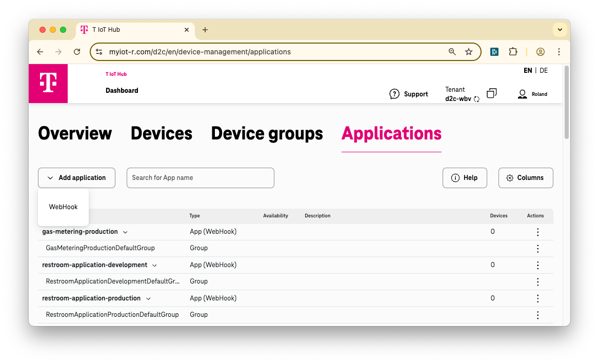Switch to the Devices tab
The height and width of the screenshot is (364, 599).
(x=161, y=133)
